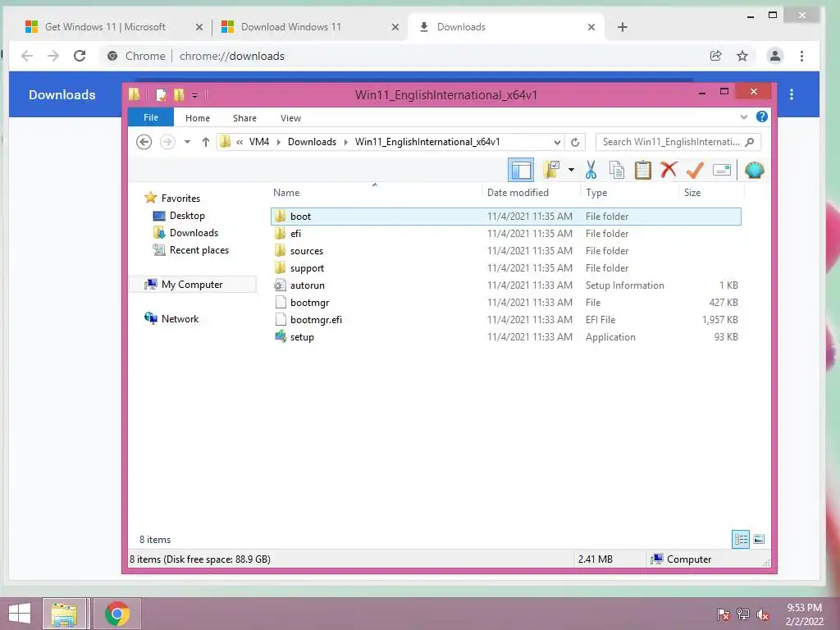Expand the Downloads breadcrumb arrow

click(x=345, y=142)
